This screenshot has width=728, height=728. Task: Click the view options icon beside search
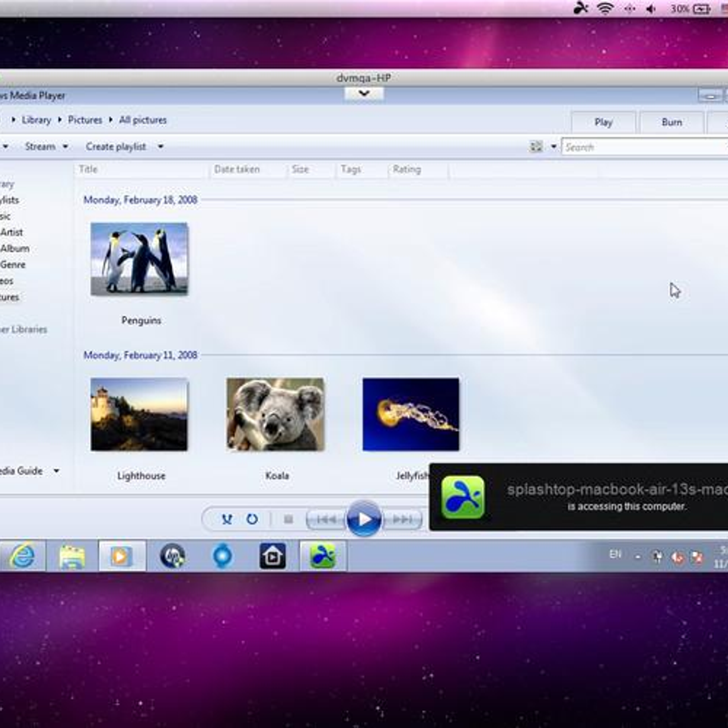pos(536,147)
